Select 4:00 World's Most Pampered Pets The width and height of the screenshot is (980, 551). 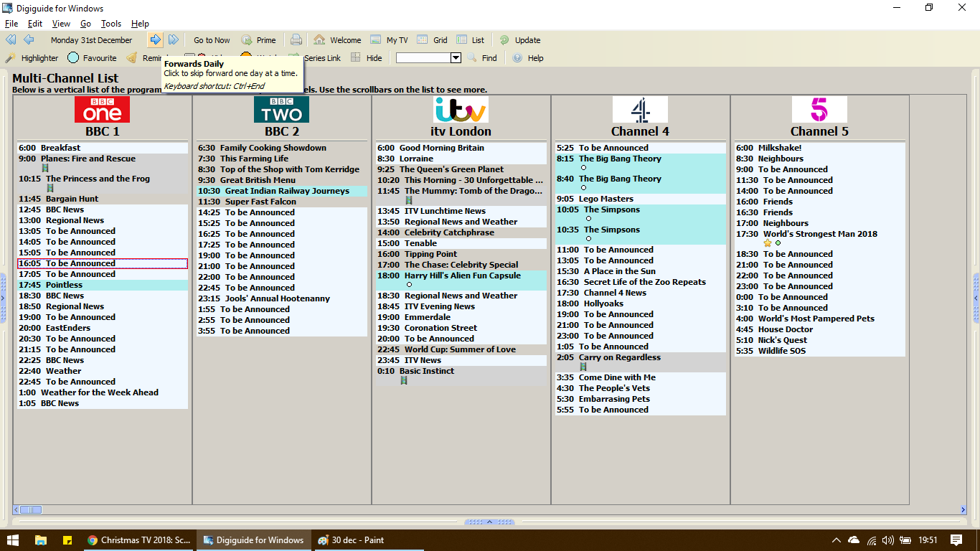[x=820, y=319]
